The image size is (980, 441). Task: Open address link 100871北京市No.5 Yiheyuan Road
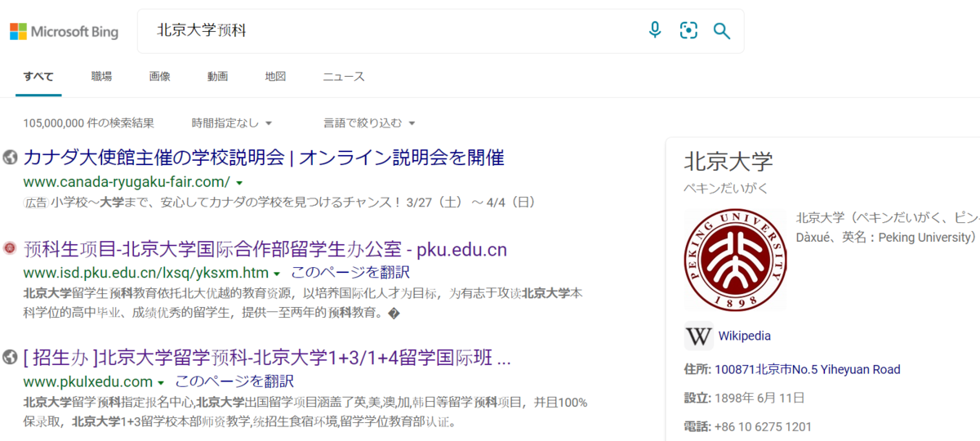point(808,370)
